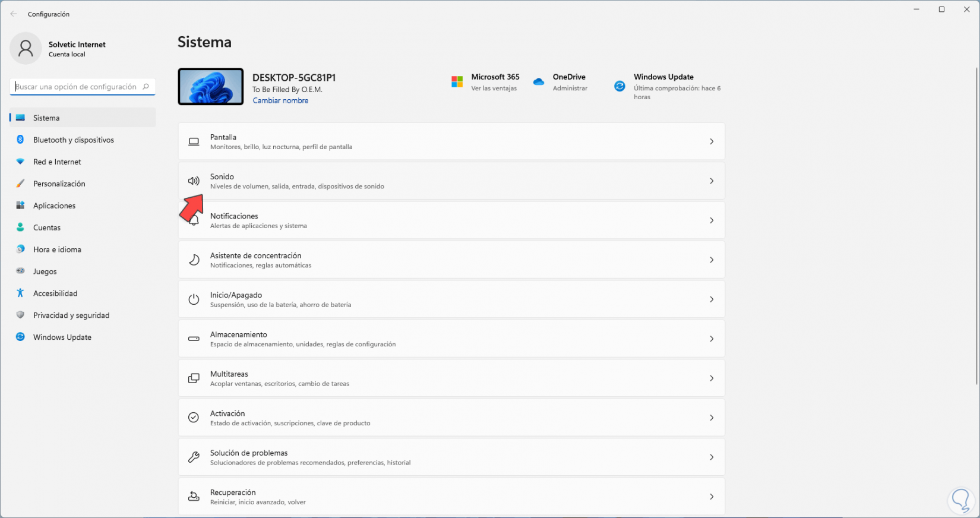980x518 pixels.
Task: Maximize the Configuración window
Action: point(941,10)
